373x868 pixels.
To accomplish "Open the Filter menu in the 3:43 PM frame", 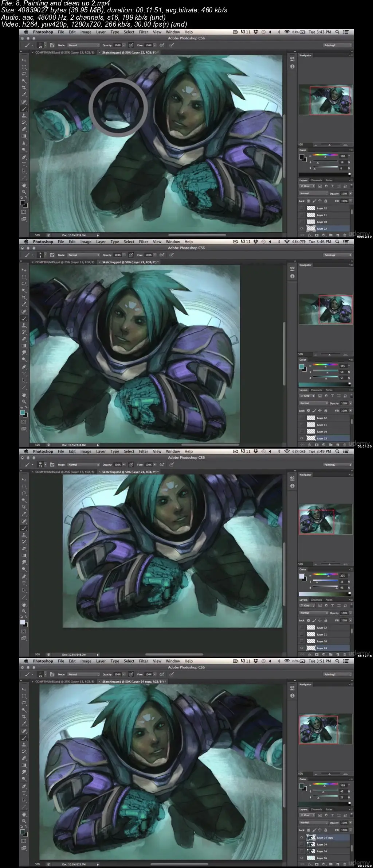I will (144, 32).
